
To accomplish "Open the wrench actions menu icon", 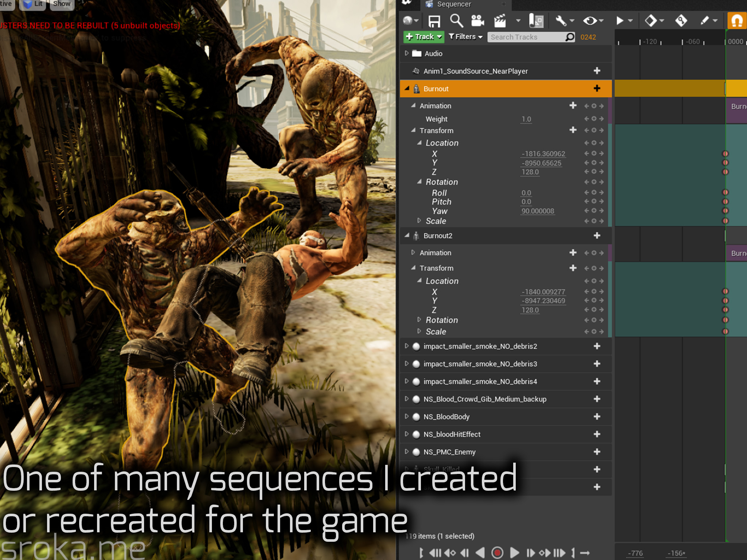I will click(561, 21).
